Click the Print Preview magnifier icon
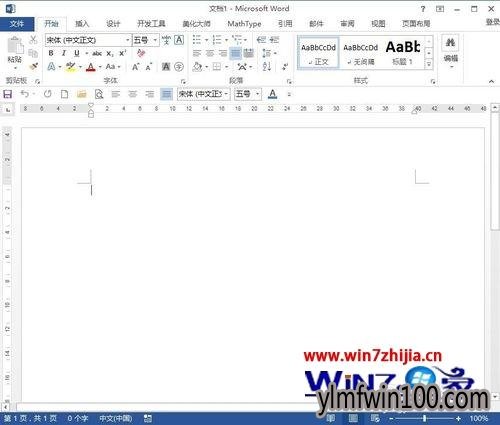Screen dimensions: 500x425 pos(99,94)
